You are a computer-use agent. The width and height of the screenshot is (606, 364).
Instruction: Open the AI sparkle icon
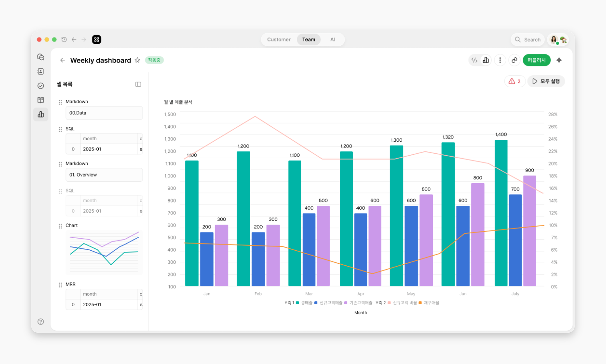coord(559,60)
